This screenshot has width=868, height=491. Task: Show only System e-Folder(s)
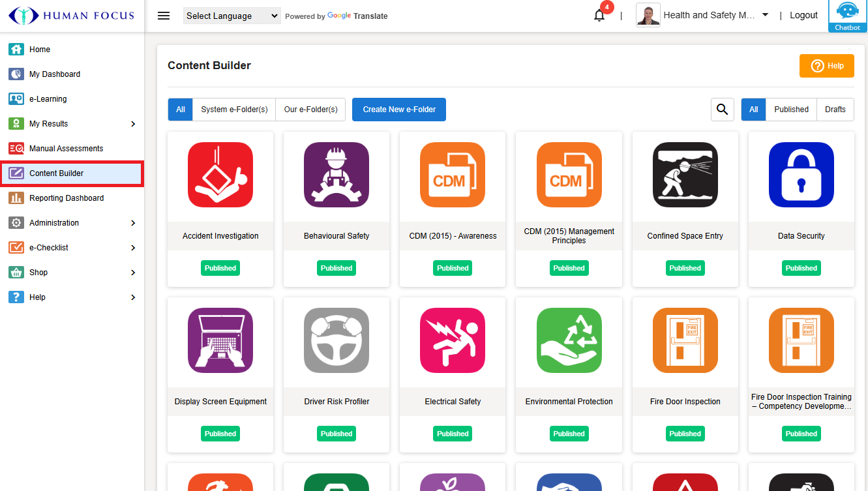pos(234,110)
